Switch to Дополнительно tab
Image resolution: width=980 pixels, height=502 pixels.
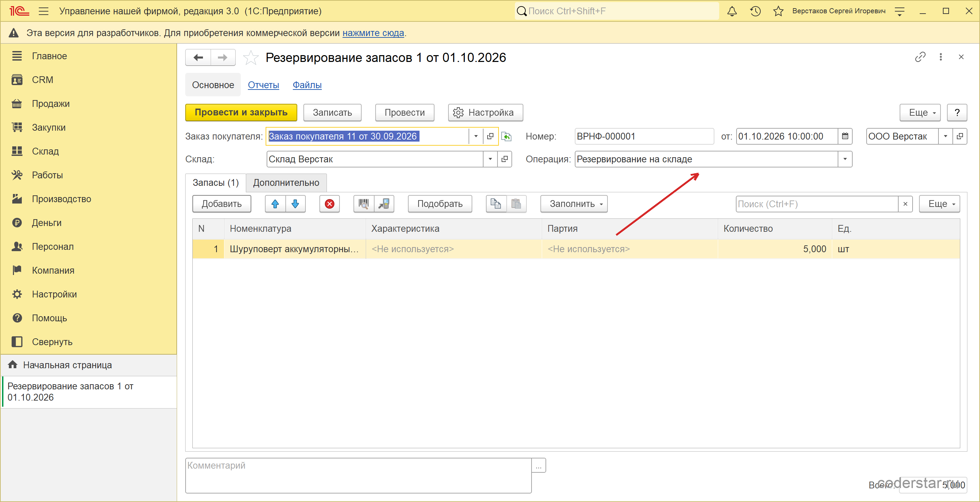286,182
